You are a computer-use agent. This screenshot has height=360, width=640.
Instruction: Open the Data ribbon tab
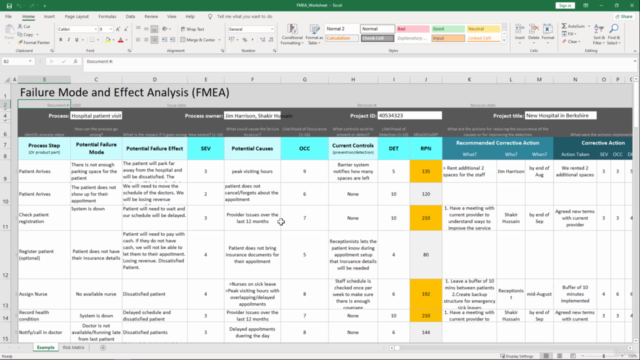pyautogui.click(x=130, y=17)
